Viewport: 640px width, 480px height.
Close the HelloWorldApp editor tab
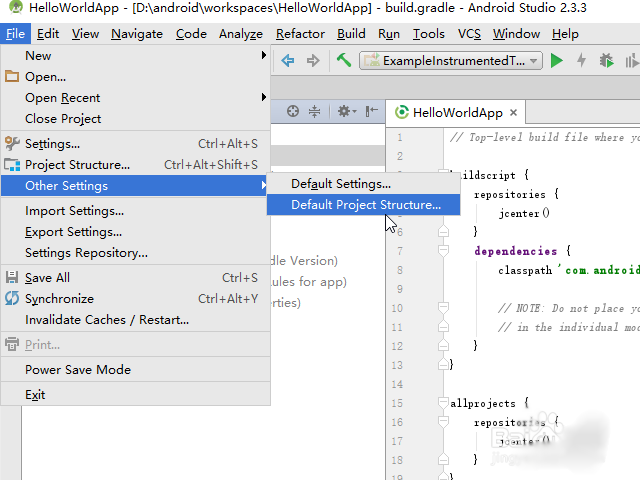pos(513,113)
